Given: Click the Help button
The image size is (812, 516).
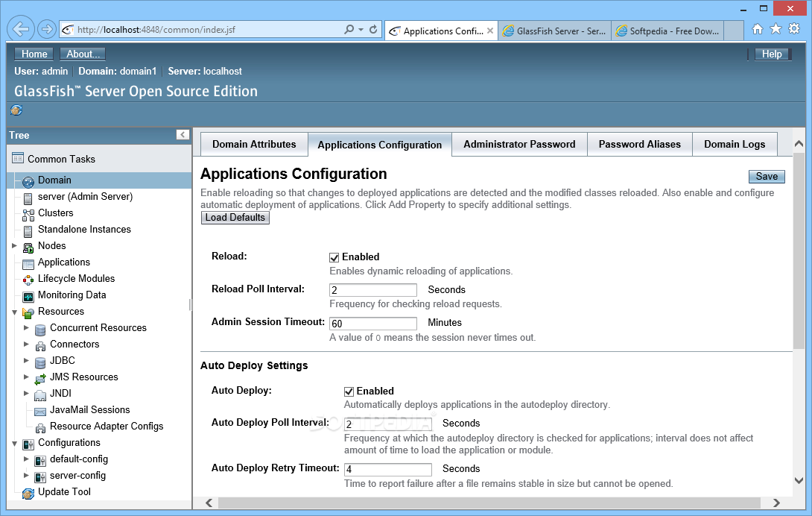Looking at the screenshot, I should [x=772, y=54].
